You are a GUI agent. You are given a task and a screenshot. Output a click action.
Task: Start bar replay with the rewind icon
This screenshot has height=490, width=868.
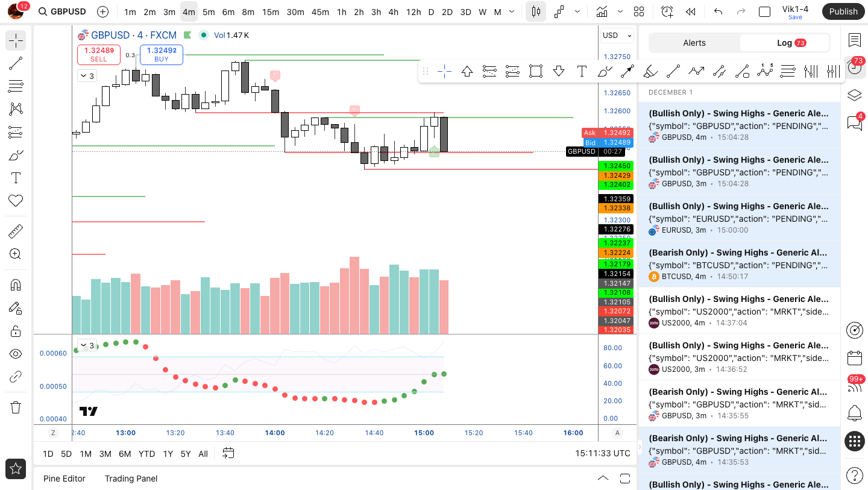[691, 11]
